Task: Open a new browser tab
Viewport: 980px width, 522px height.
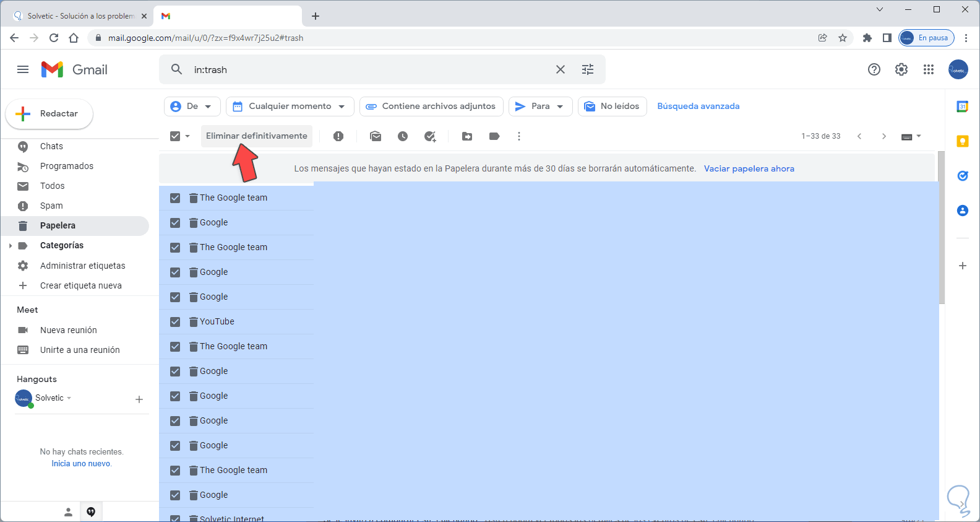Action: pyautogui.click(x=316, y=16)
